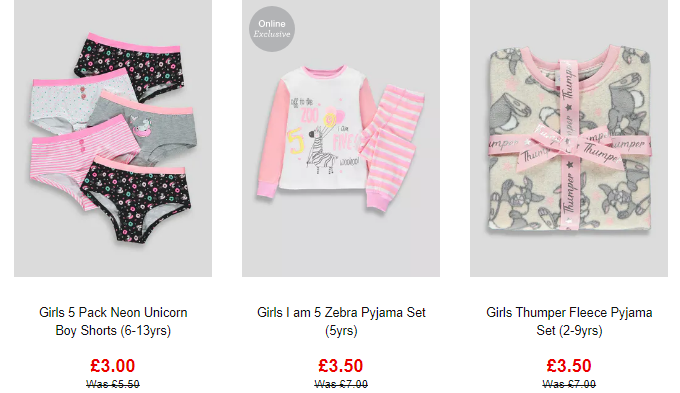Open Girls 5 Pack Neon Unicorn Boy Shorts link

coord(113,321)
